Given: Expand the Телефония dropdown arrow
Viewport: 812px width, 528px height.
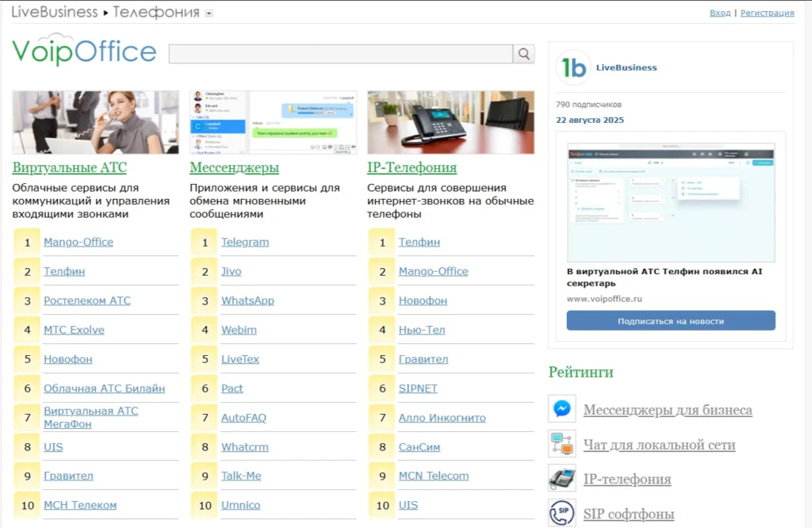Looking at the screenshot, I should [x=209, y=13].
